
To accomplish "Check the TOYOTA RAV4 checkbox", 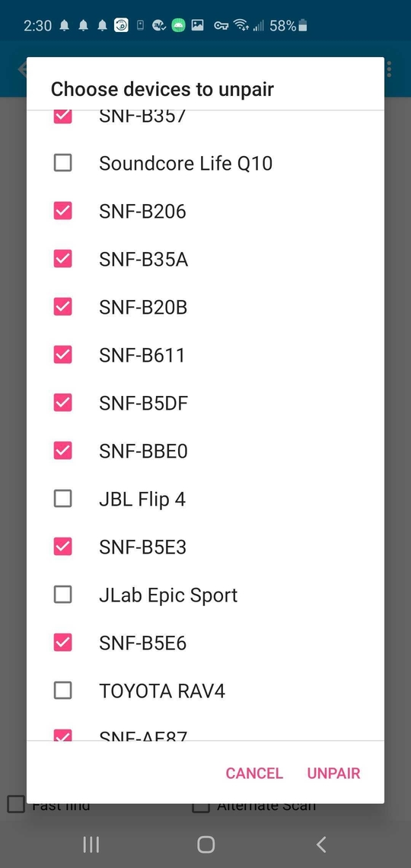I will (x=62, y=691).
